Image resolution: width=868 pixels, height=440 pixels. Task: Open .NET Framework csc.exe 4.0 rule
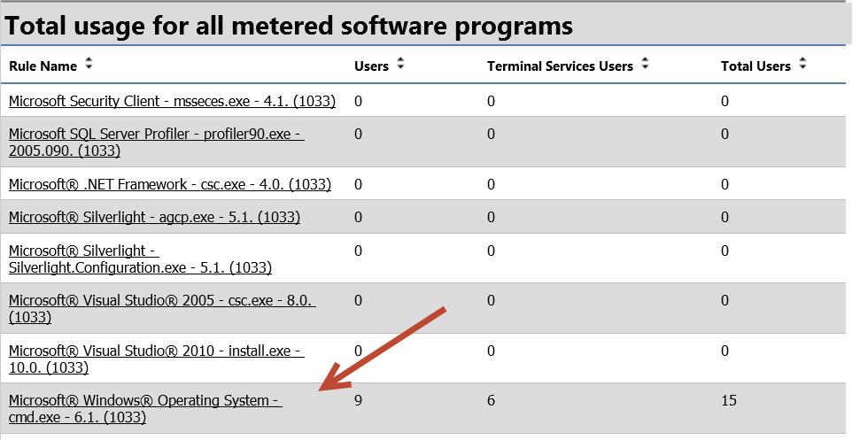pyautogui.click(x=170, y=184)
